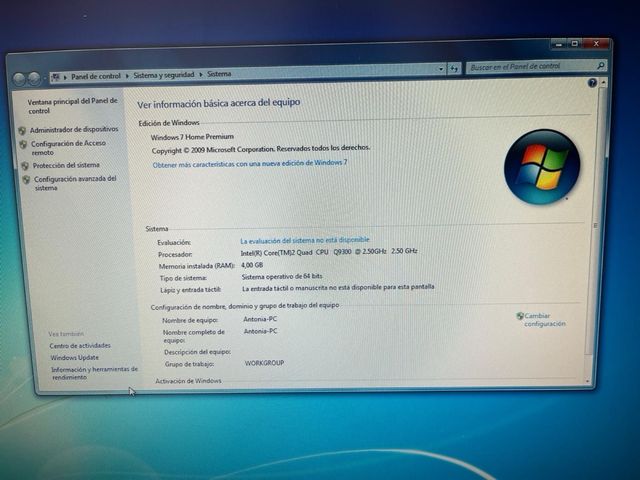Open Configuración avanzada del sistema
The width and height of the screenshot is (640, 480).
coord(75,183)
